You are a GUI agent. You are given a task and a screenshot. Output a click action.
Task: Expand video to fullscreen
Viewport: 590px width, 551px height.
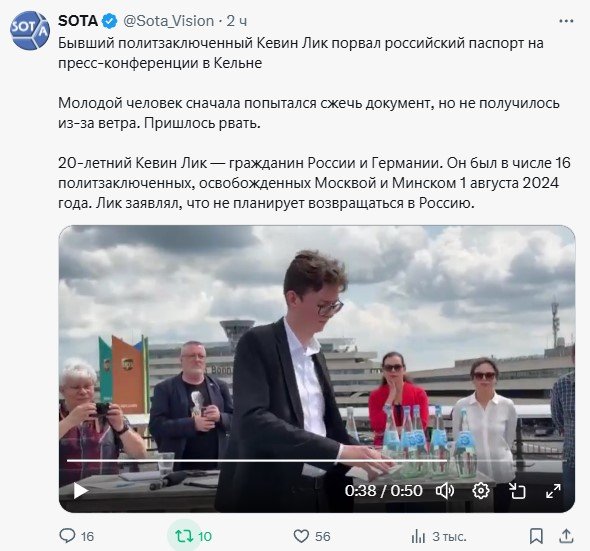click(553, 491)
